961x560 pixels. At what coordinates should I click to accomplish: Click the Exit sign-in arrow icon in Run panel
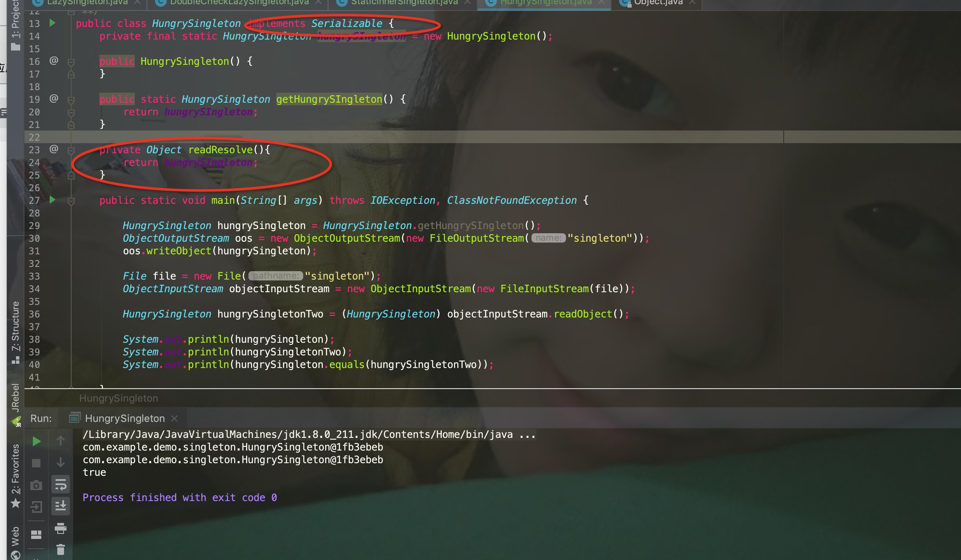tap(37, 507)
